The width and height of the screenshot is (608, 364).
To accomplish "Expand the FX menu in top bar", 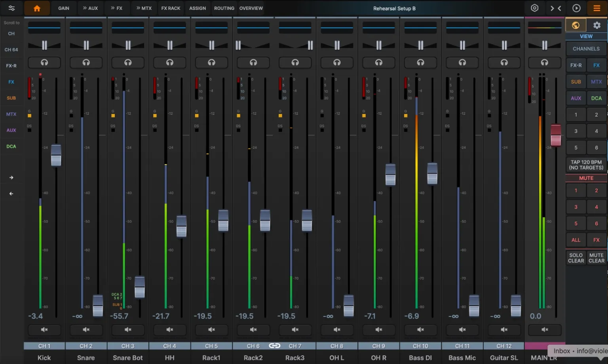I will coord(116,8).
